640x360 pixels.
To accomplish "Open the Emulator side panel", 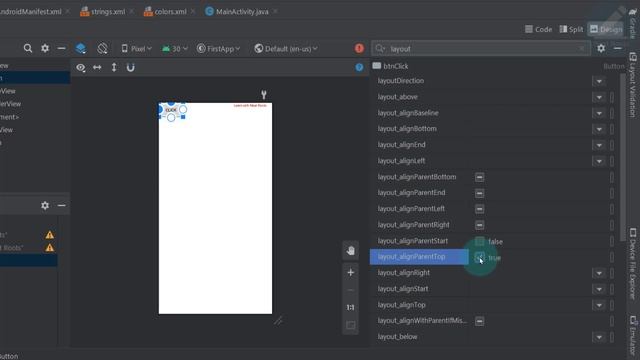I will tap(633, 335).
